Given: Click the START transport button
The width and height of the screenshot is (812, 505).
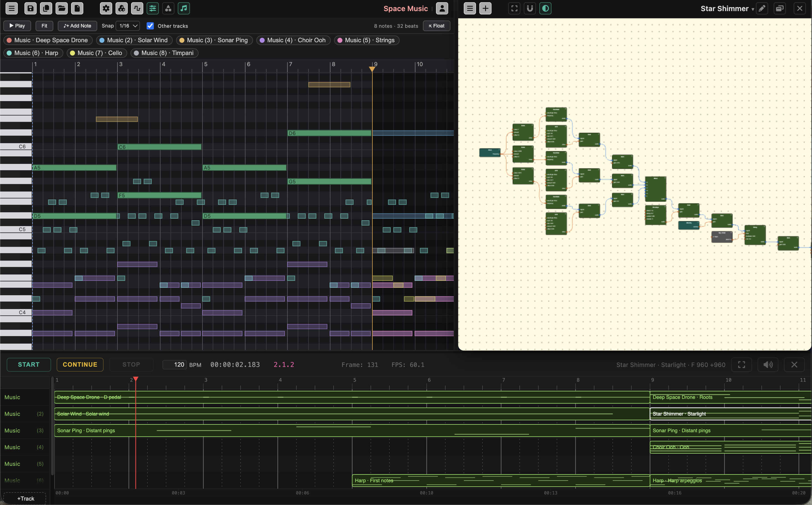Looking at the screenshot, I should (29, 364).
